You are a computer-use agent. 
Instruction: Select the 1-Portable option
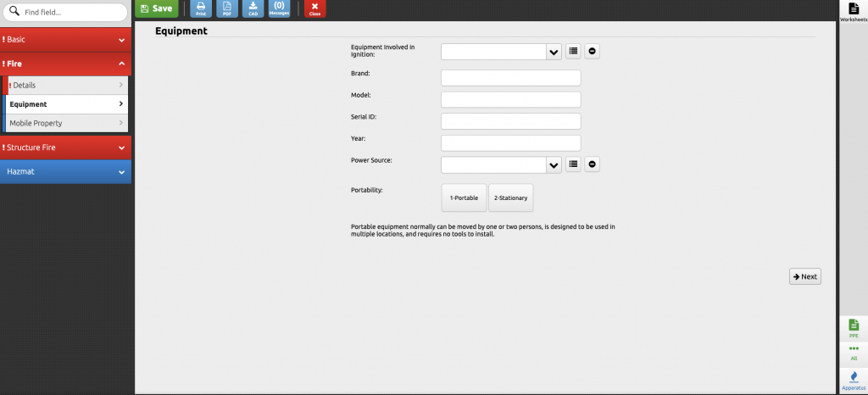point(464,197)
